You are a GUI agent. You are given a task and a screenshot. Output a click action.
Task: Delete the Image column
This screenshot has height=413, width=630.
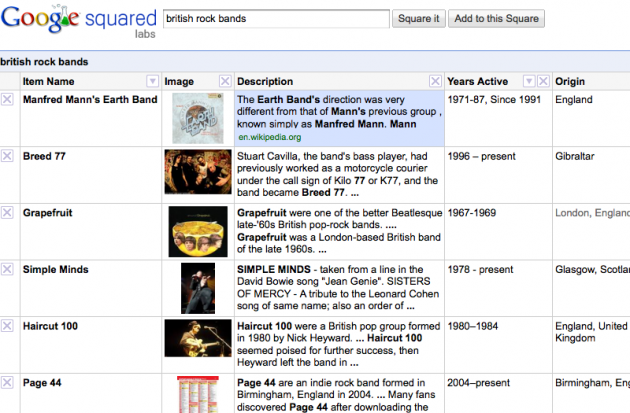225,81
